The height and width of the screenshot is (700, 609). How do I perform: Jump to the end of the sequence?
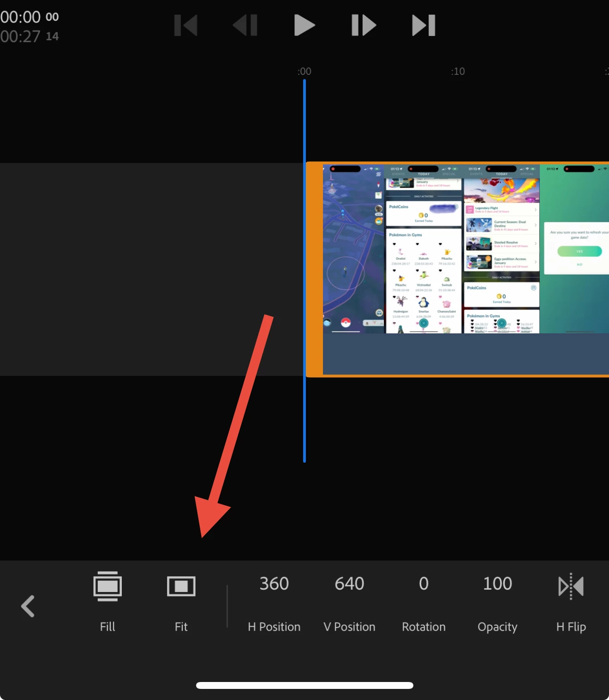click(424, 25)
